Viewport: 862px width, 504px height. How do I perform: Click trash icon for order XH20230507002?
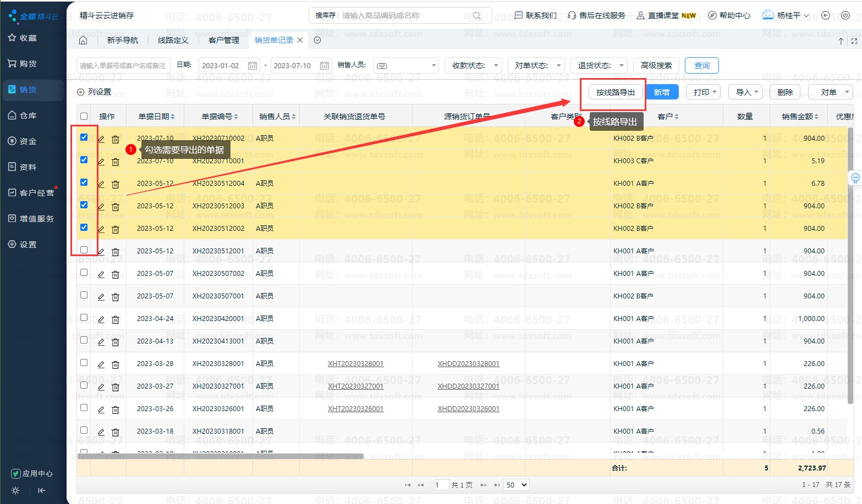116,274
